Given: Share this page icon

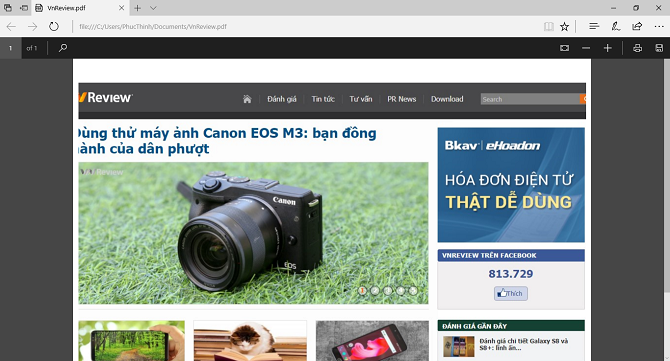Looking at the screenshot, I should [637, 26].
